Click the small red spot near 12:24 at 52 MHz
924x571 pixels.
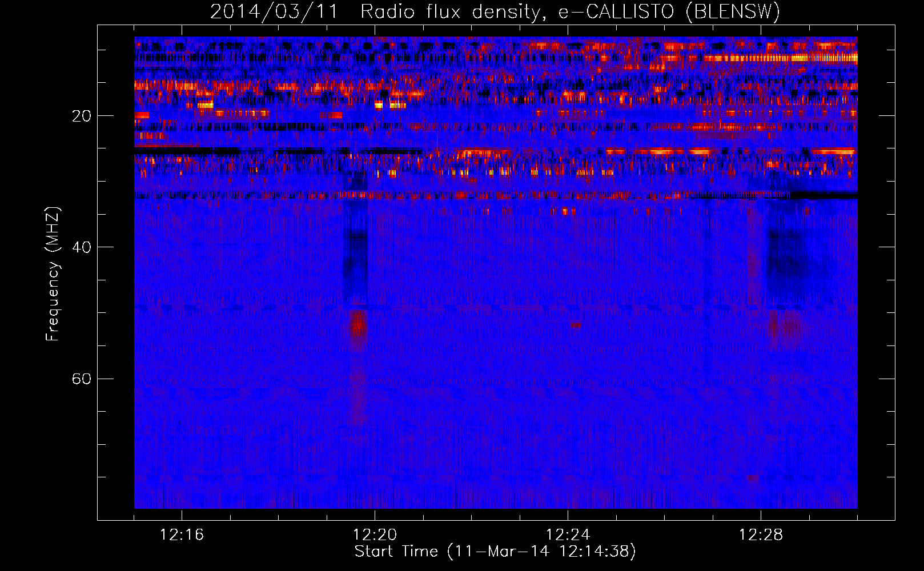[576, 325]
